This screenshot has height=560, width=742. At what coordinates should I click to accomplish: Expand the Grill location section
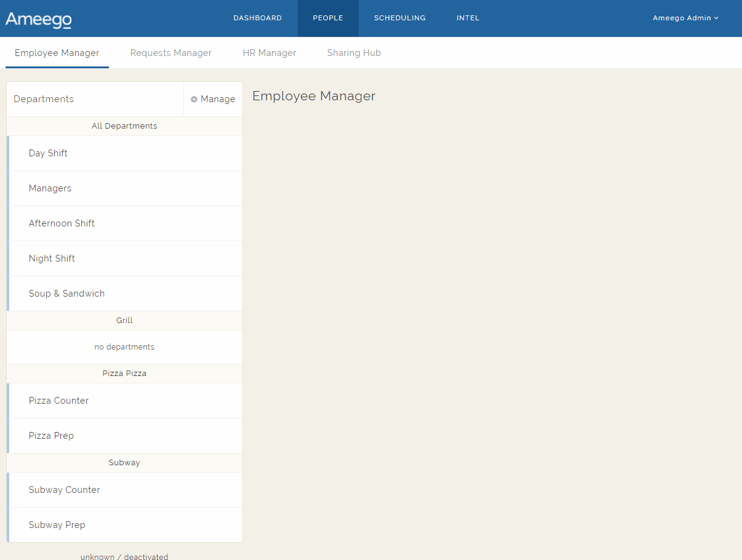tap(124, 320)
